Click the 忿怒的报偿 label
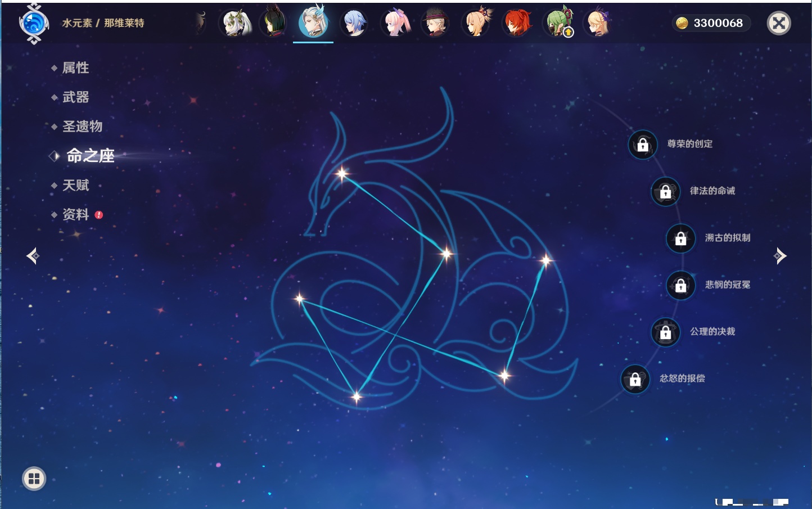The image size is (812, 509). pos(682,379)
